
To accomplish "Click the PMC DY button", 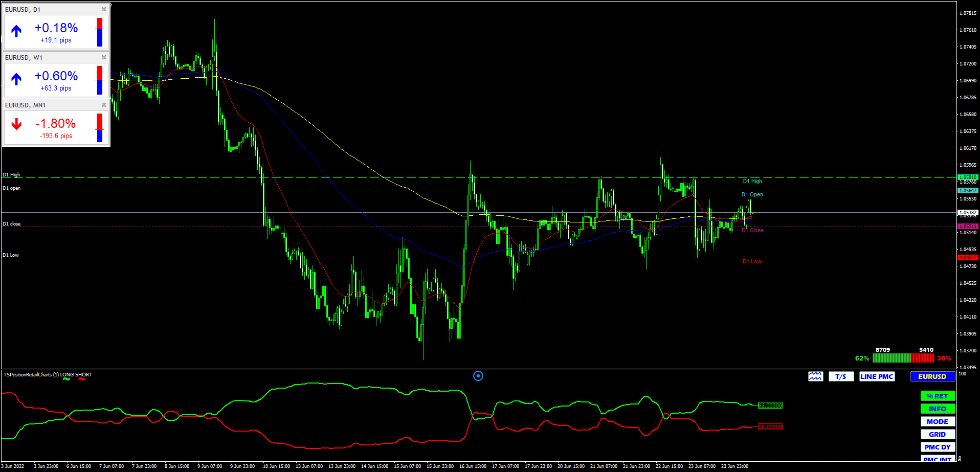I will (938, 447).
